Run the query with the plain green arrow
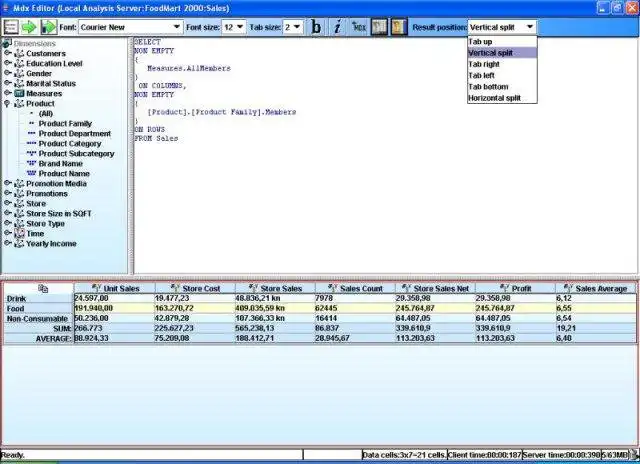 tap(29, 27)
